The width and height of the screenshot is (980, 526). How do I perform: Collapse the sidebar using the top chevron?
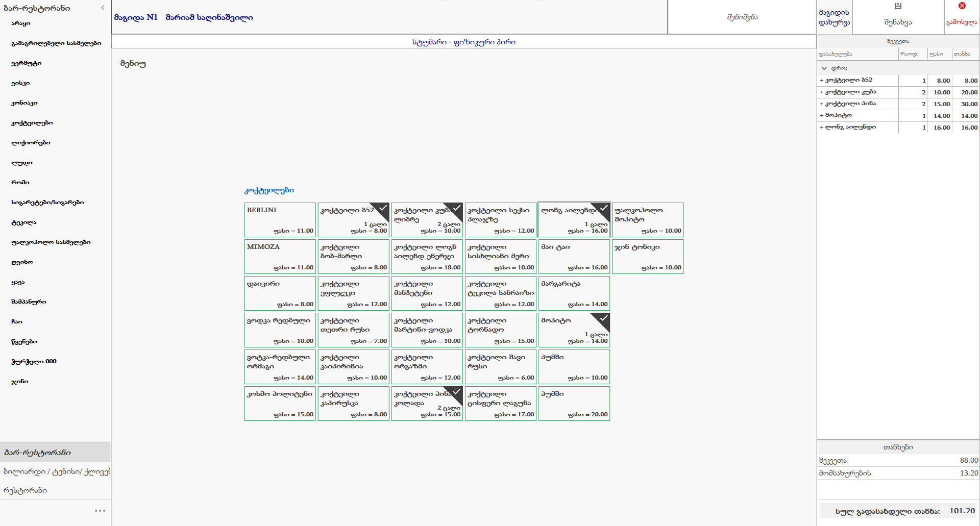pos(103,8)
